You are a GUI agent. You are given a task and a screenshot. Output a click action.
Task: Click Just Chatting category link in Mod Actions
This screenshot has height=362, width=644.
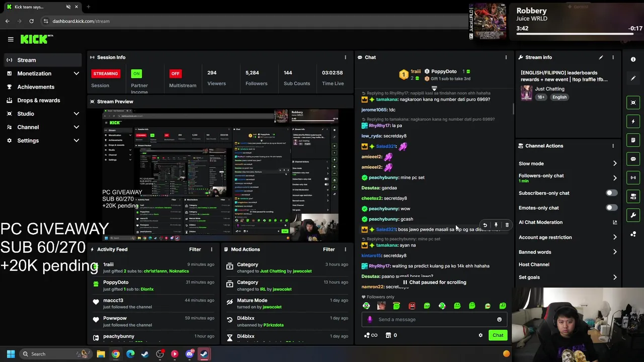pyautogui.click(x=273, y=271)
